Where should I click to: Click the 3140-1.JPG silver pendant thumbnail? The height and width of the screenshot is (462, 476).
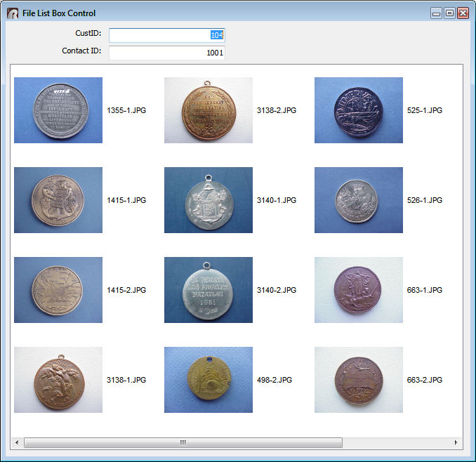click(x=209, y=200)
